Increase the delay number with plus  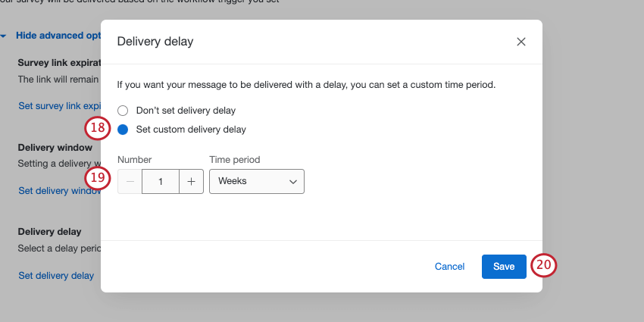[191, 182]
